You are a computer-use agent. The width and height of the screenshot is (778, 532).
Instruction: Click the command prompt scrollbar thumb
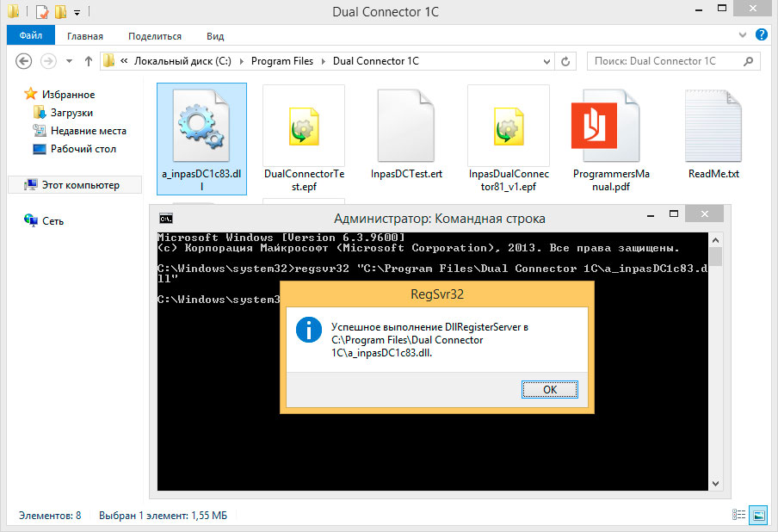[715, 257]
